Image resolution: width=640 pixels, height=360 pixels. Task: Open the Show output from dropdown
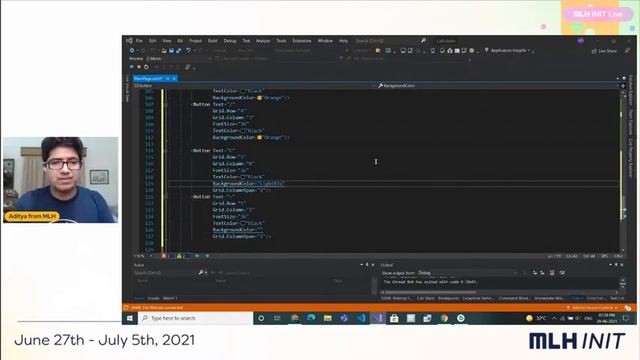[x=468, y=273]
